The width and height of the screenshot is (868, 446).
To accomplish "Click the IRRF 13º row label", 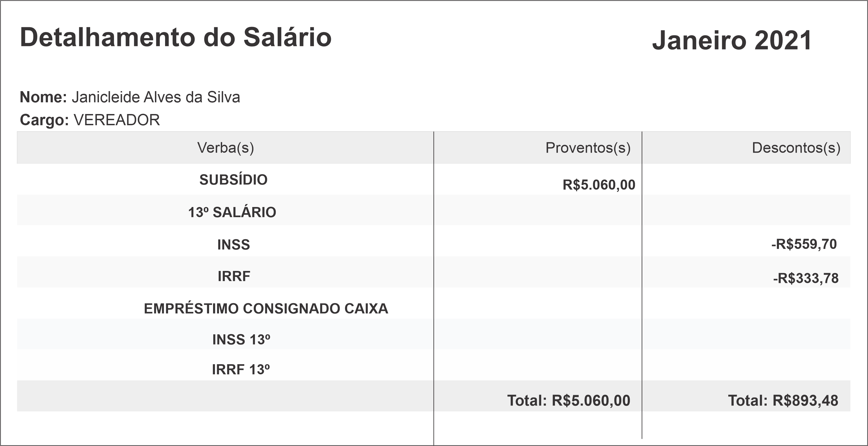I will tap(241, 370).
